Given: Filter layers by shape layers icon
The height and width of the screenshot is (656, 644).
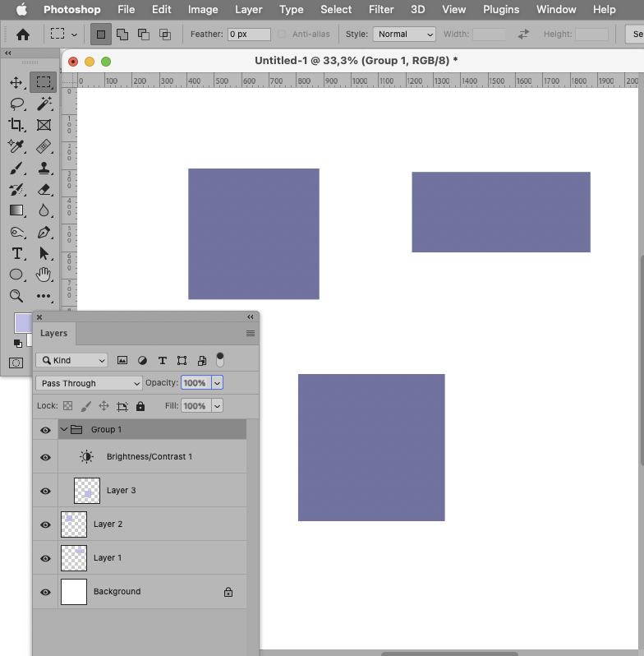Looking at the screenshot, I should (182, 361).
